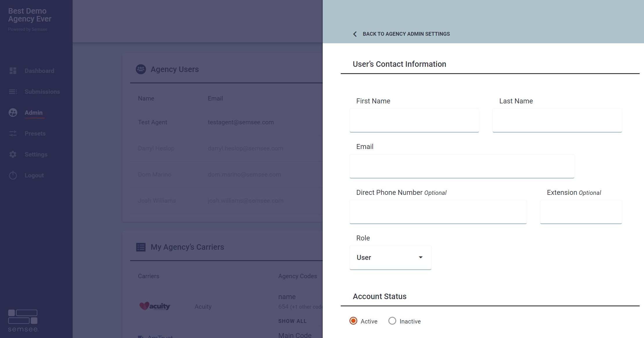Select the Admin menu item
This screenshot has width=644, height=338.
[33, 113]
